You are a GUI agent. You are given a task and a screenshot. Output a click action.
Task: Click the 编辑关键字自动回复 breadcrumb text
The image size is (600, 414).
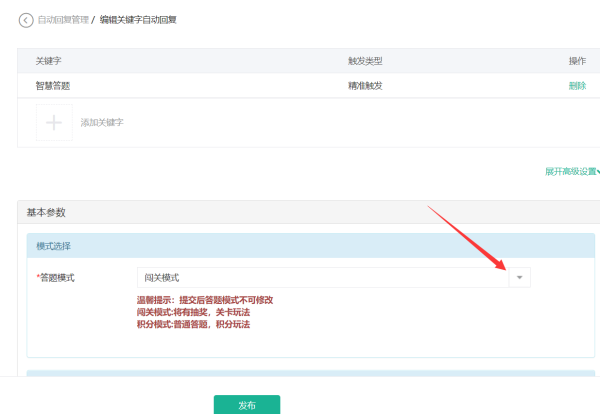[x=138, y=20]
